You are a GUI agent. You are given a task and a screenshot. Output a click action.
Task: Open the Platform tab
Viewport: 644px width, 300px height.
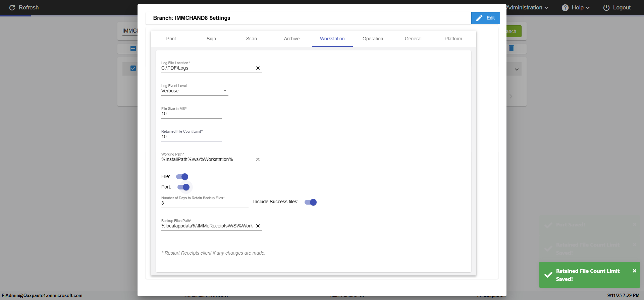point(453,39)
